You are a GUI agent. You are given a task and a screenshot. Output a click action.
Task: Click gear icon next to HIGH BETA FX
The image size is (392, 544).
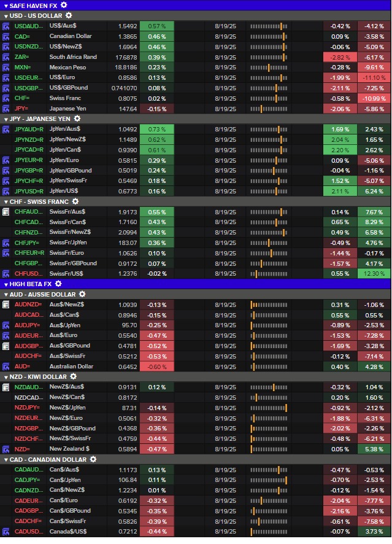(58, 284)
